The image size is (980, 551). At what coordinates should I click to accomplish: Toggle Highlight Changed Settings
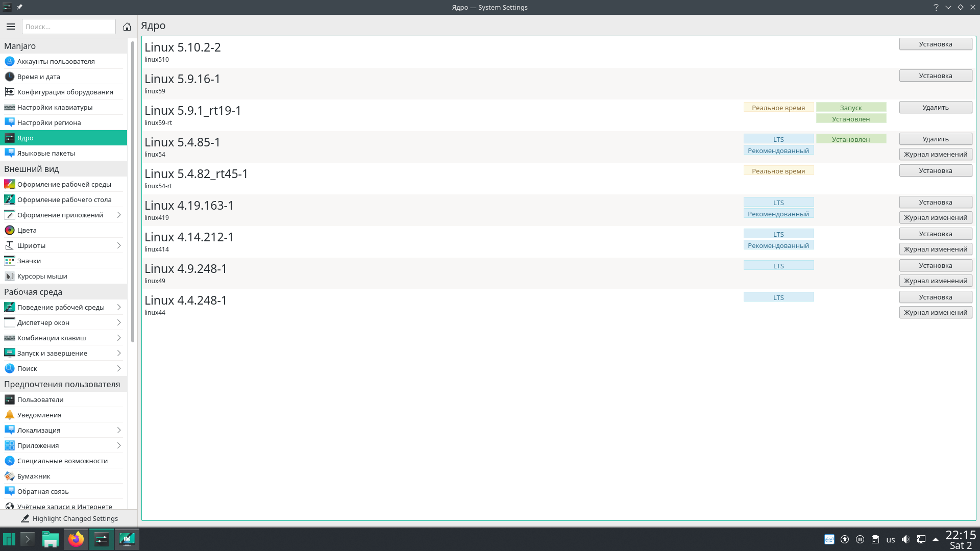tap(69, 518)
